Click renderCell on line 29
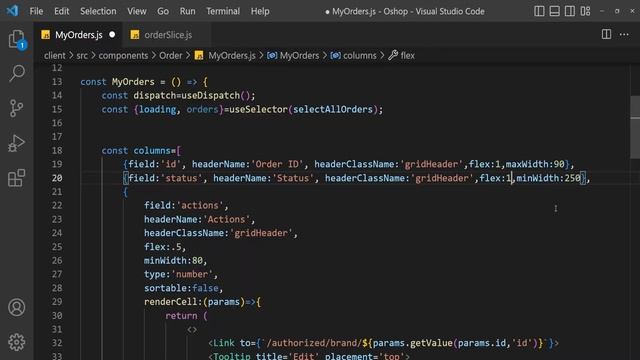Viewport: 640px width, 360px height. click(171, 302)
